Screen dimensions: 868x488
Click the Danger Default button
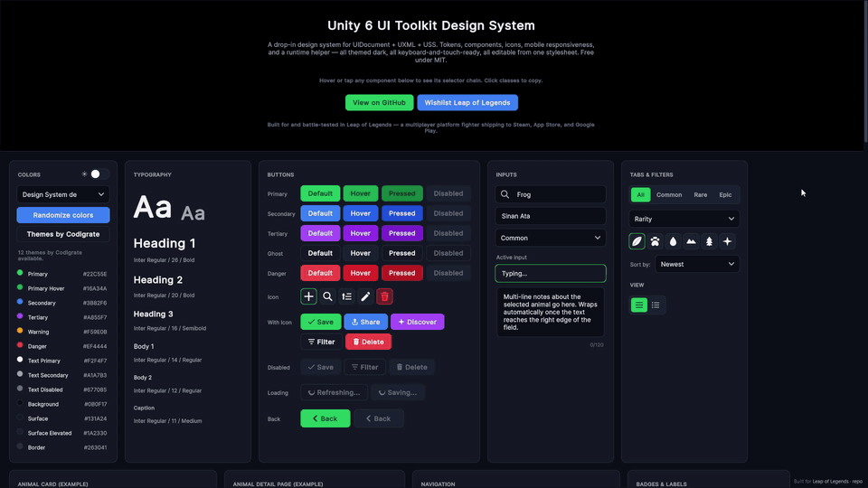pos(320,273)
